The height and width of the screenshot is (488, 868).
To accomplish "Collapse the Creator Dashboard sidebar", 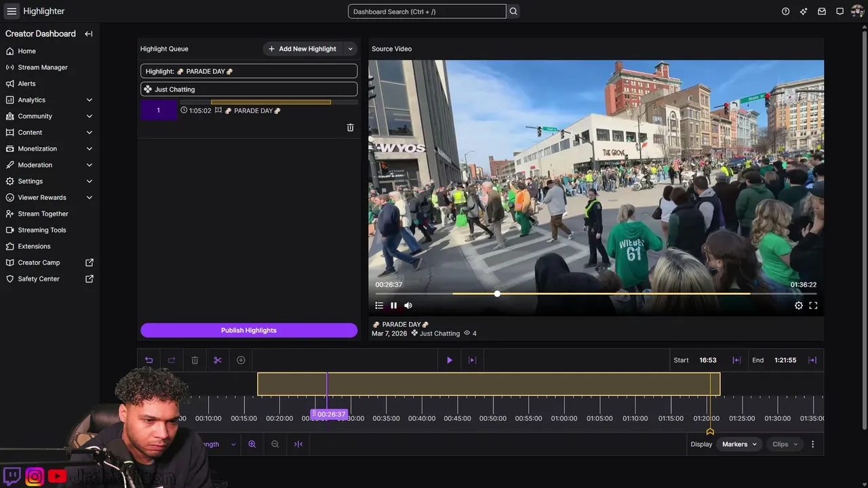I will pos(88,34).
